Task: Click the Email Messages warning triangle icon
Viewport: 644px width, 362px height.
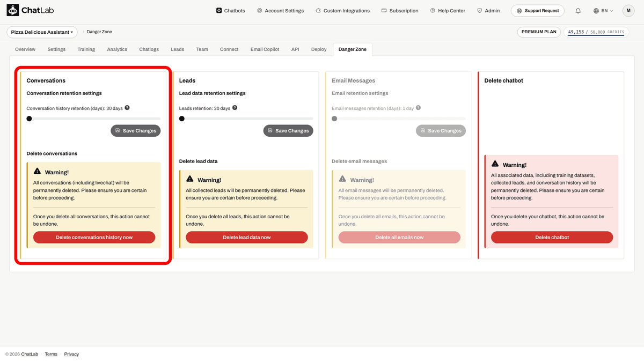Action: point(342,179)
